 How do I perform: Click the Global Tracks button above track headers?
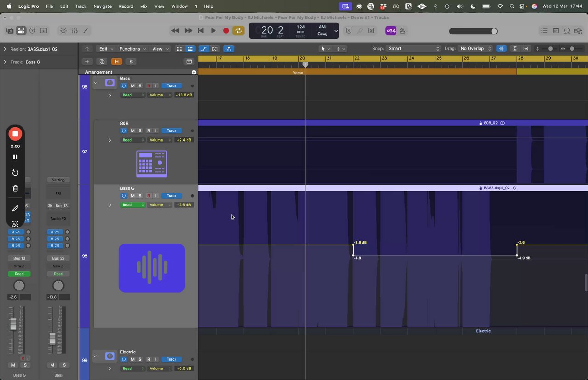coord(189,62)
